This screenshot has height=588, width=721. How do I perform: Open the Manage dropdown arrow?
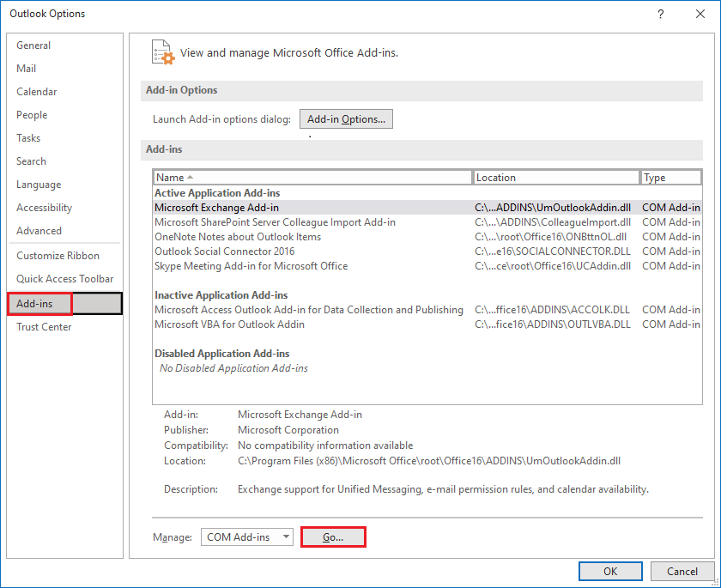(x=285, y=536)
